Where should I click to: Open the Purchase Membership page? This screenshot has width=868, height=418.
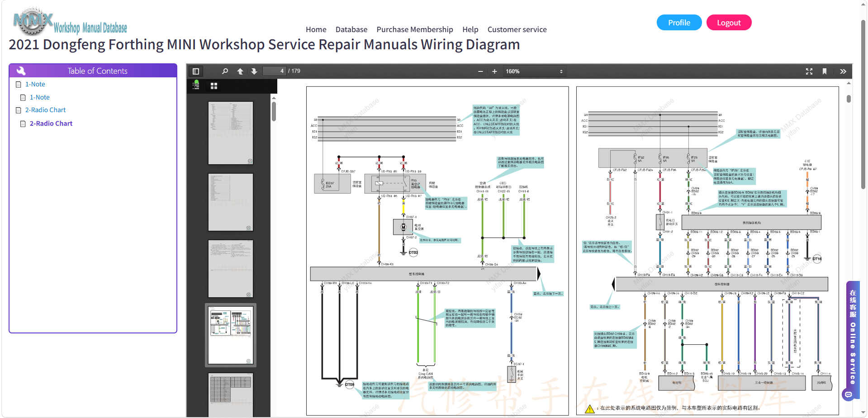point(415,29)
